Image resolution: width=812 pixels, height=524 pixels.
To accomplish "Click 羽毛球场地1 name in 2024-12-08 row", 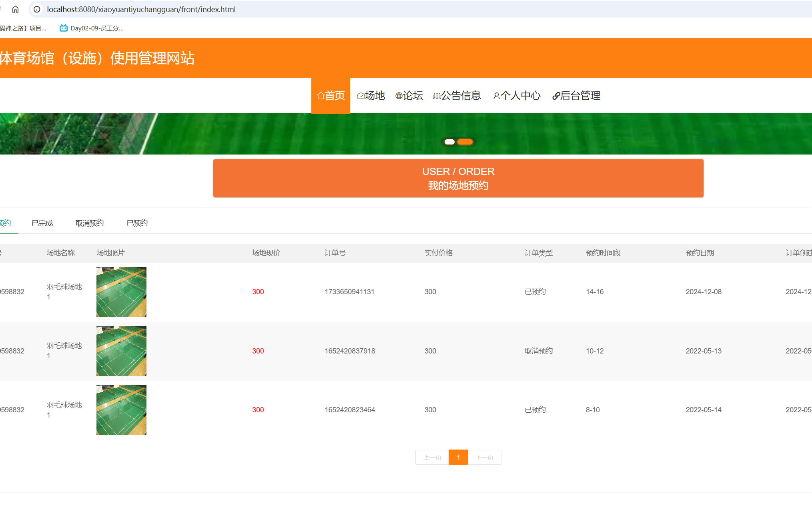I will [64, 292].
